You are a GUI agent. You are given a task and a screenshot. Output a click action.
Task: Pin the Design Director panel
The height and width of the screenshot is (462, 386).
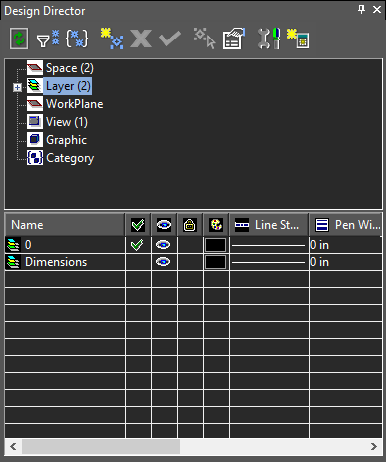(361, 10)
